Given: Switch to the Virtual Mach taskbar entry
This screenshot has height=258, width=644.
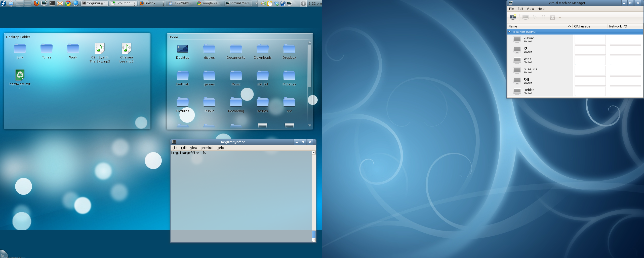Looking at the screenshot, I should 238,3.
